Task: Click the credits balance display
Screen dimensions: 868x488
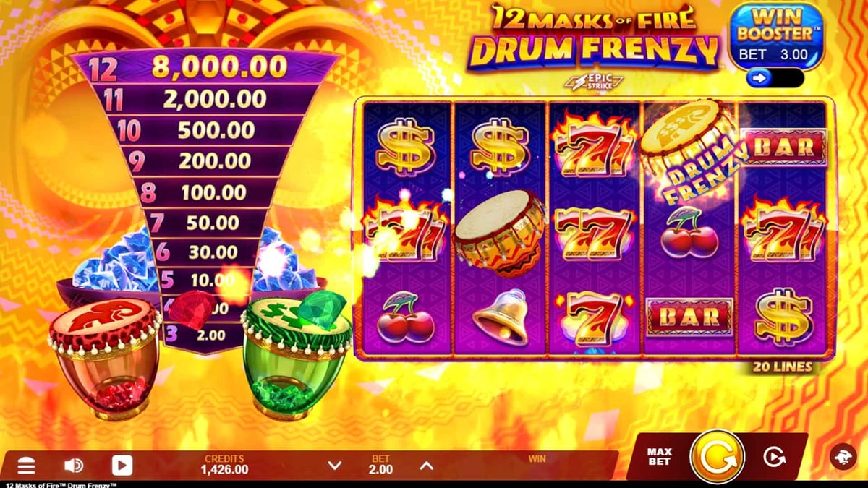Action: (224, 464)
